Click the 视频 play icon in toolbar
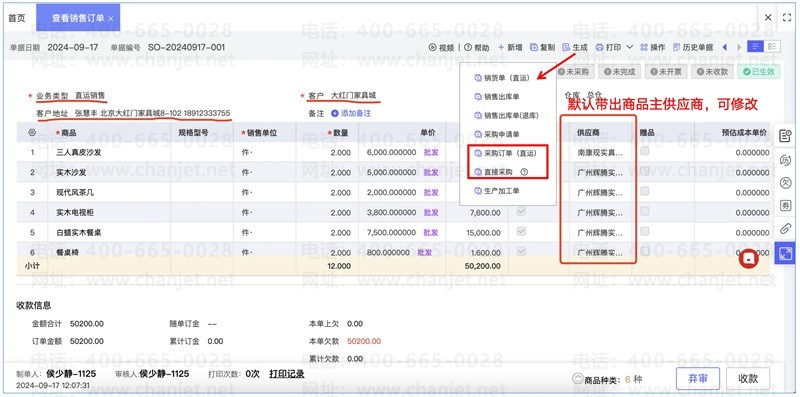Image resolution: width=800 pixels, height=397 pixels. coord(432,47)
